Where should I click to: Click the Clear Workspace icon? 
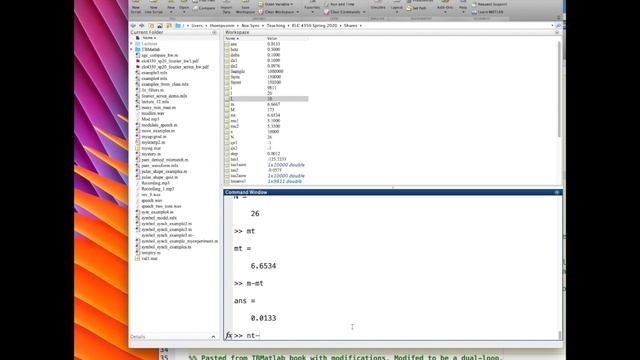pyautogui.click(x=261, y=12)
